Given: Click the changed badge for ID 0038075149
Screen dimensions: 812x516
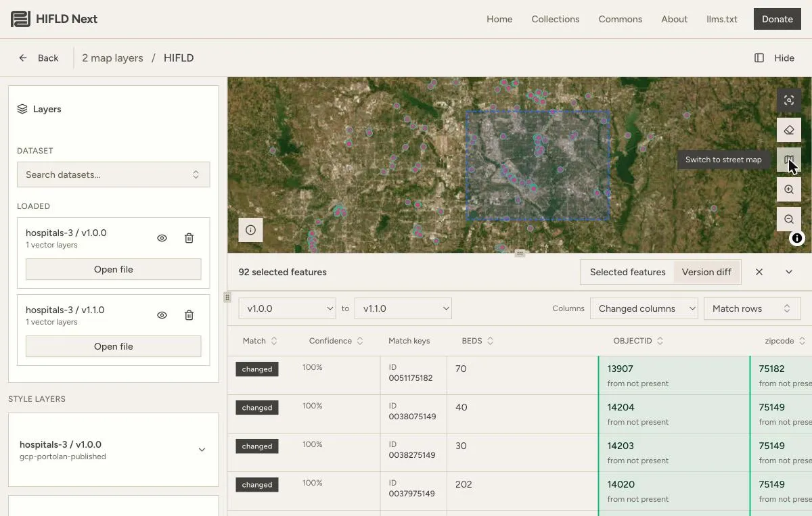Looking at the screenshot, I should click(x=257, y=408).
